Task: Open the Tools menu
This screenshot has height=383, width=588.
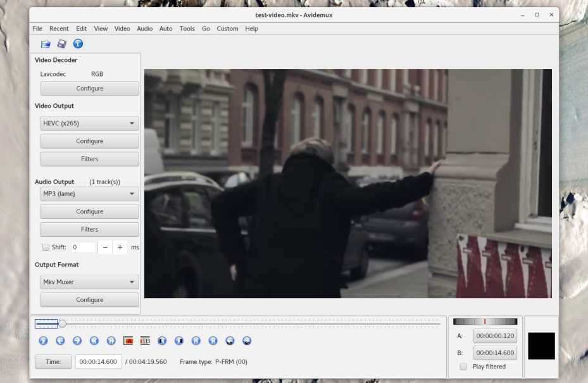Action: [187, 28]
